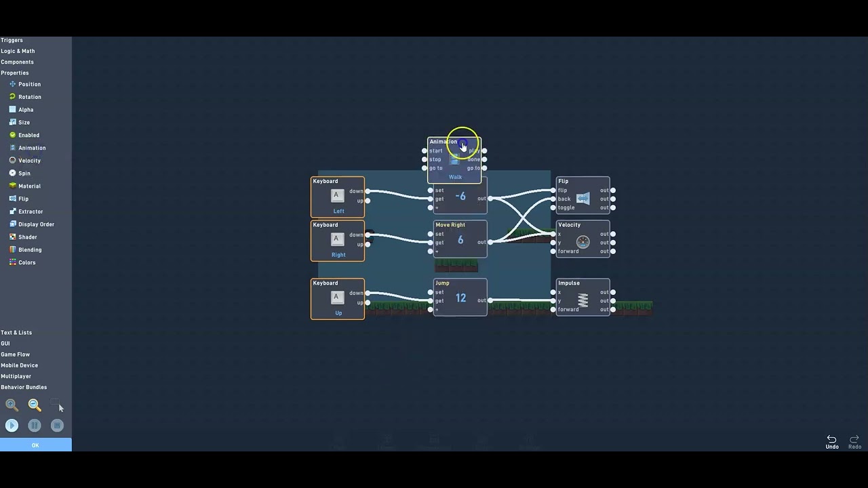Click the gauge icon in Velocity node
Image resolution: width=868 pixels, height=488 pixels.
[x=583, y=242]
